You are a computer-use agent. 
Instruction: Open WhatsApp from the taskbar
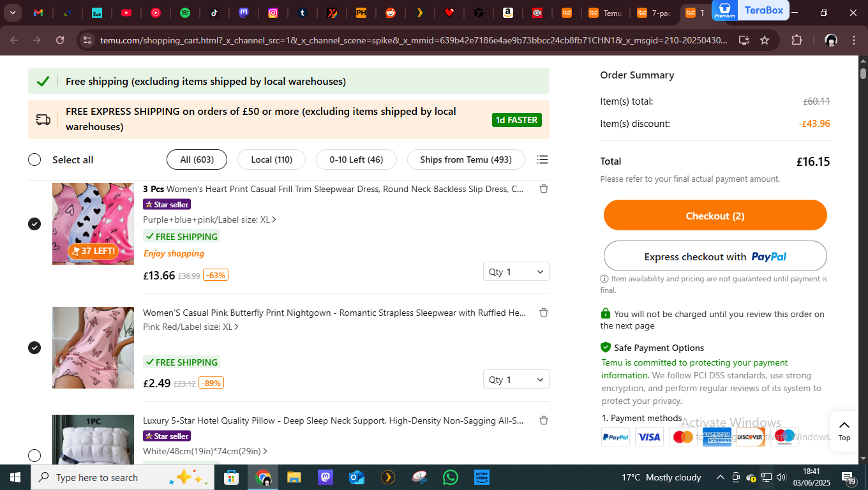point(451,477)
